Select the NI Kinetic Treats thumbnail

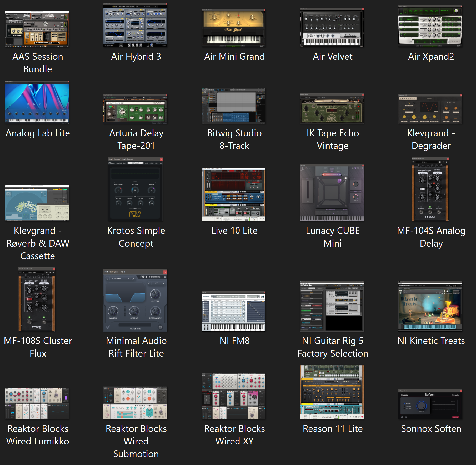[x=430, y=306]
